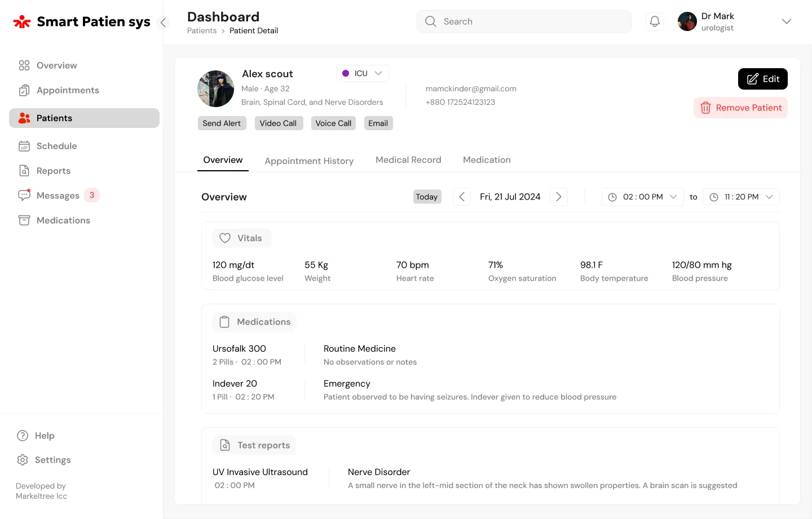Image resolution: width=812 pixels, height=519 pixels.
Task: Click the Schedule calendar icon
Action: pyautogui.click(x=24, y=146)
